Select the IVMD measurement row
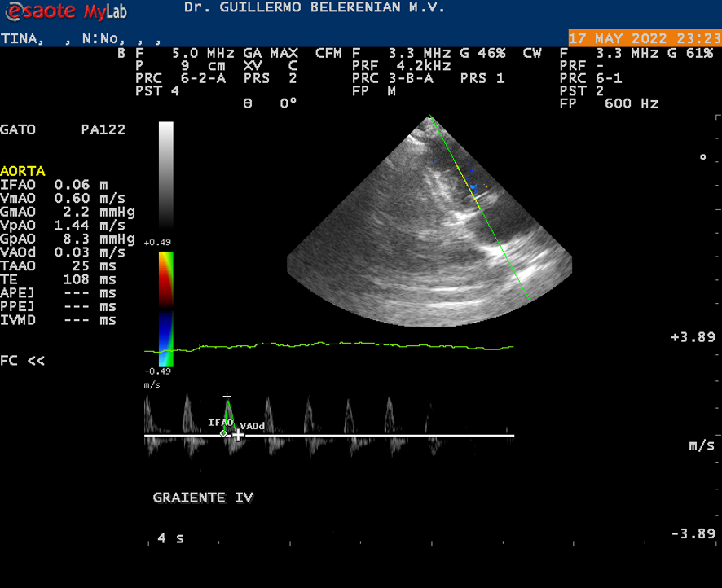 (x=58, y=320)
